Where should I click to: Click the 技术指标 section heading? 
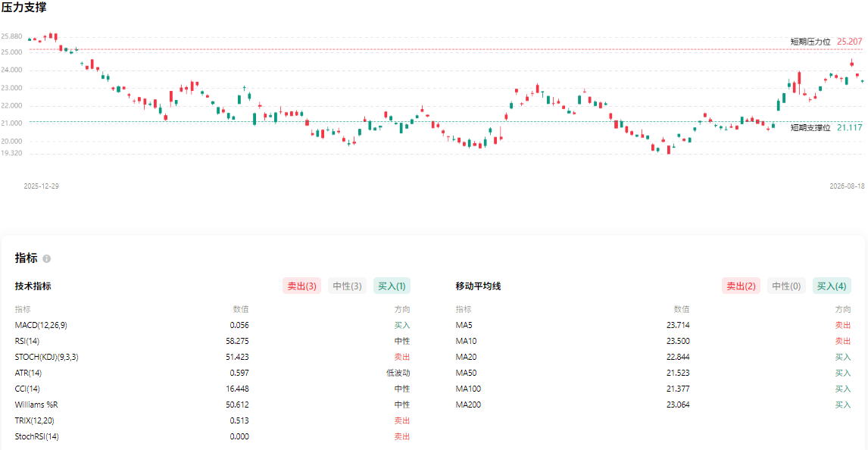33,286
